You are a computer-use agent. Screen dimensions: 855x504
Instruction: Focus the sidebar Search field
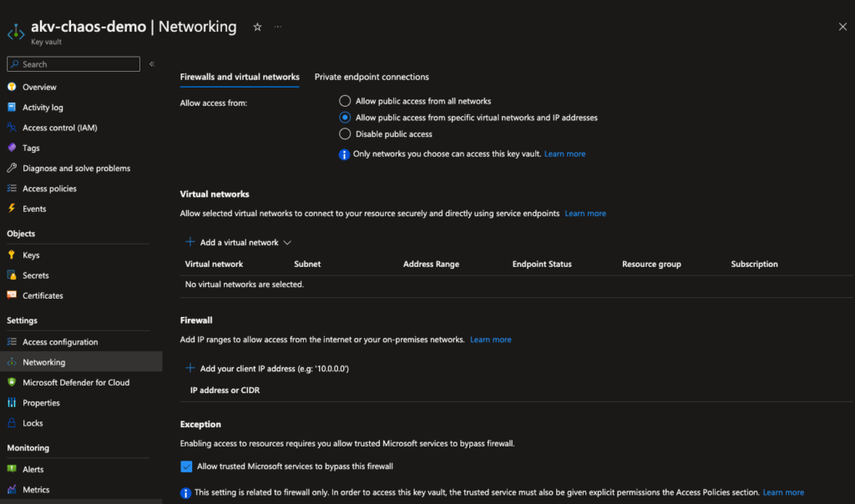73,63
